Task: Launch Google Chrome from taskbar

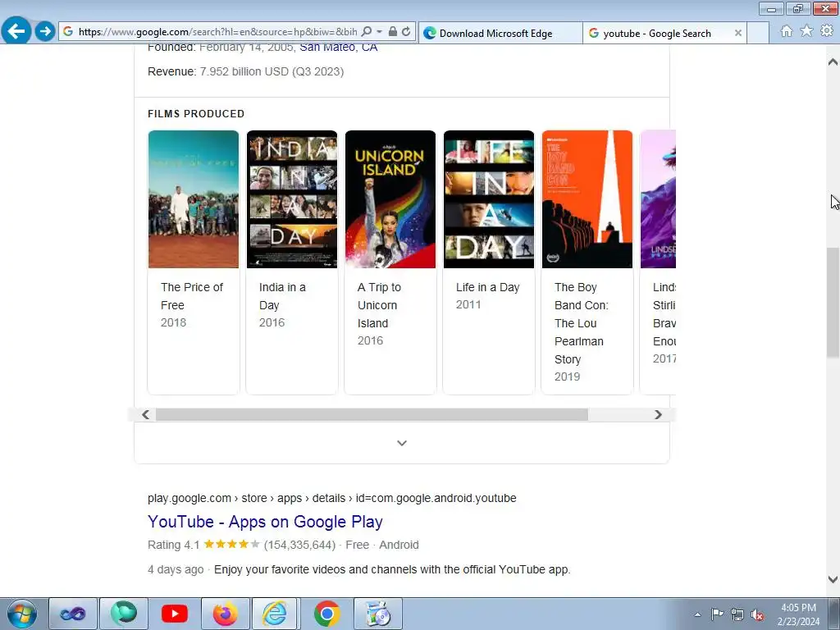Action: tap(326, 614)
